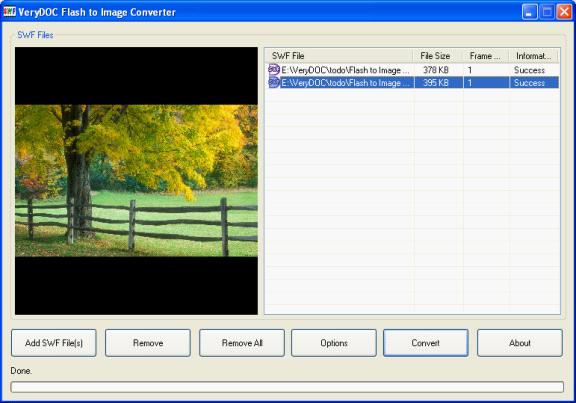Close the VeryDOC converter window
576x403 pixels.
(x=564, y=12)
